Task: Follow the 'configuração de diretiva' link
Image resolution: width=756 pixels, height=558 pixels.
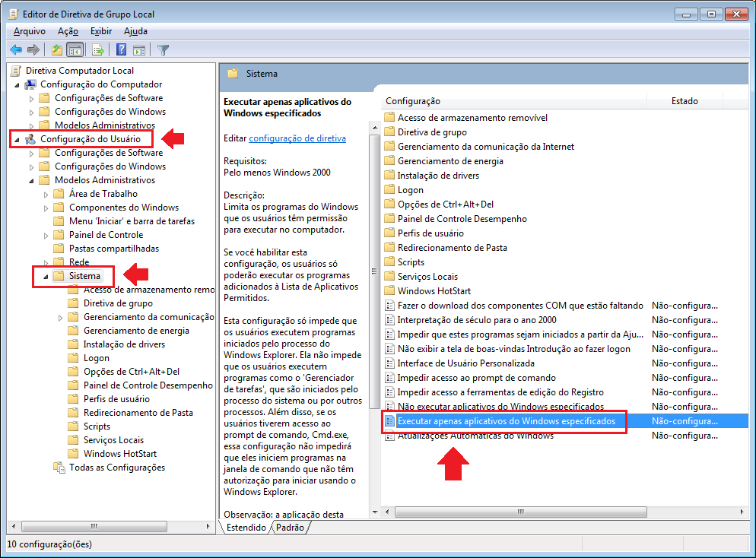Action: coord(297,138)
